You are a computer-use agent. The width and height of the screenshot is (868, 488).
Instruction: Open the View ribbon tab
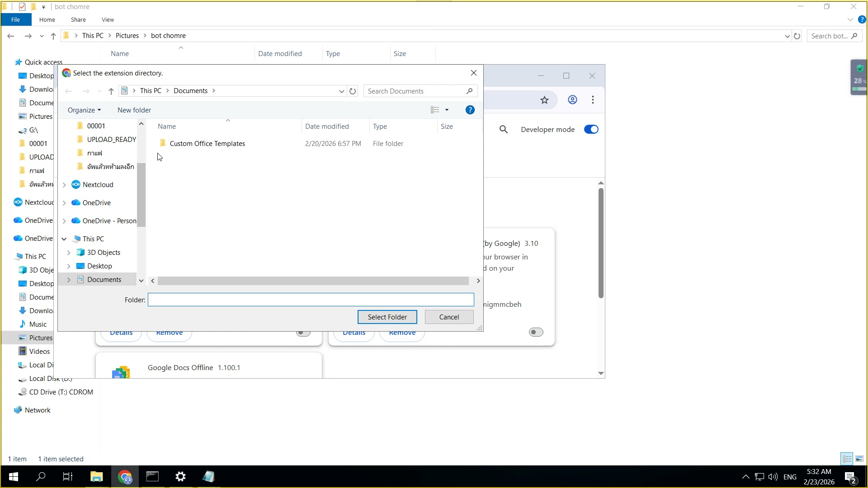point(108,20)
